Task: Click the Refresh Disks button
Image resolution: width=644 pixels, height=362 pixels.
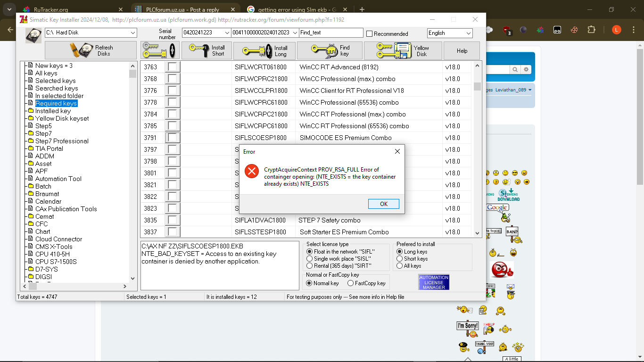Action: (91, 50)
